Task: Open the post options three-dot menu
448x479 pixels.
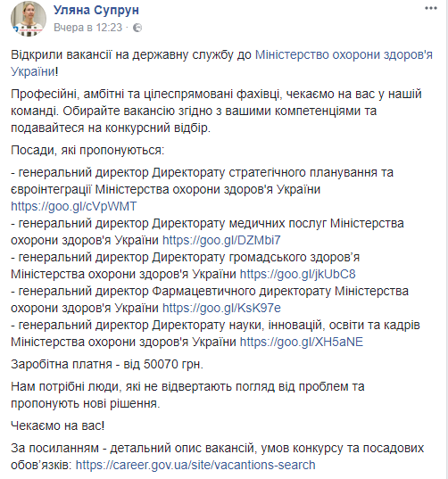Action: (431, 8)
